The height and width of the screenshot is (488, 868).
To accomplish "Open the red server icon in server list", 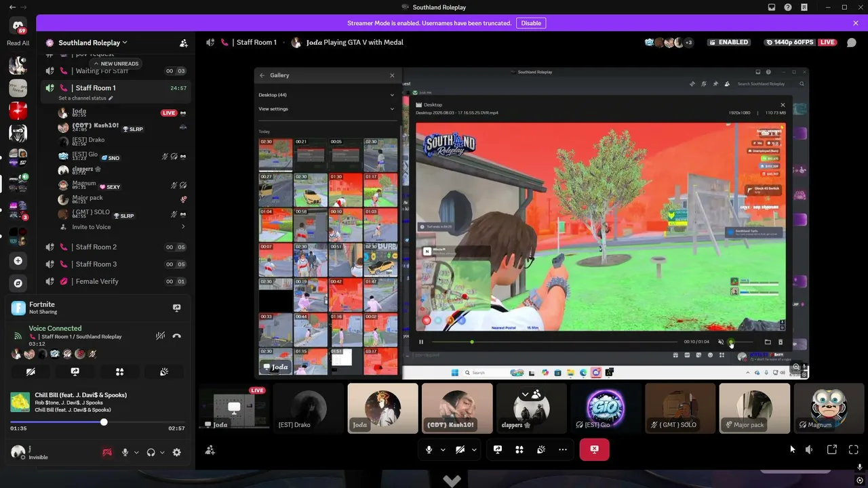I will pyautogui.click(x=18, y=110).
